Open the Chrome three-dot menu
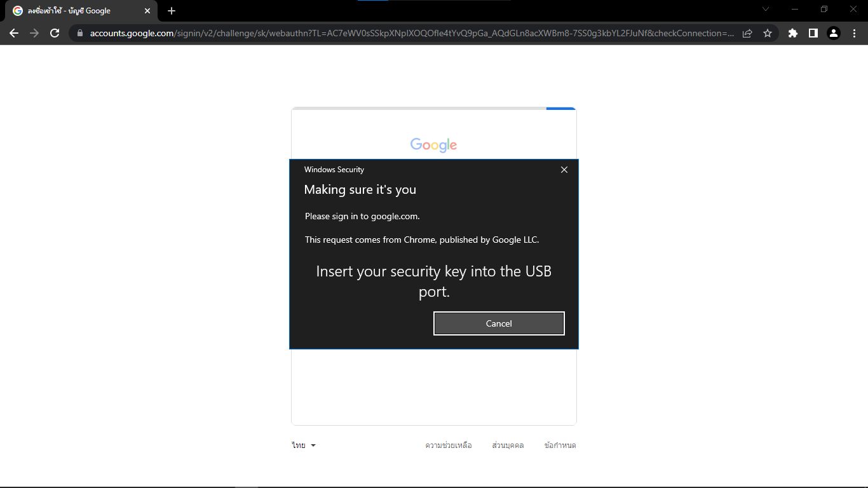 click(854, 33)
